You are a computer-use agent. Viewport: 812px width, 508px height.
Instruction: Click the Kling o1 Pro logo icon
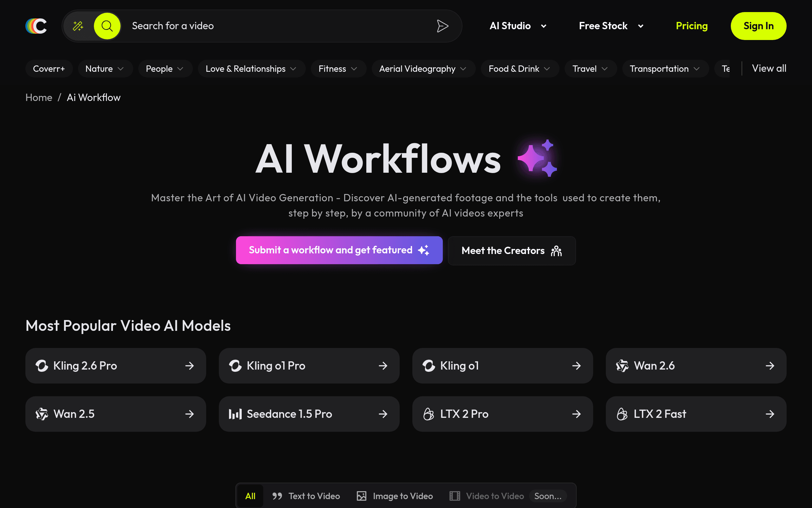[x=235, y=365]
